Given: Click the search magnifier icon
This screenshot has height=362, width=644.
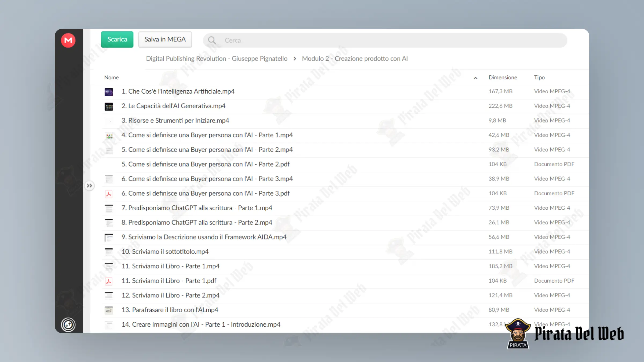Looking at the screenshot, I should (212, 40).
